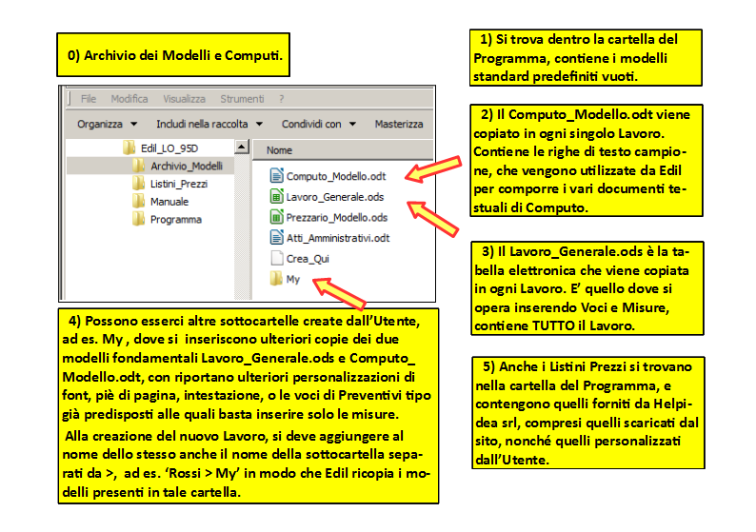The image size is (756, 532).
Task: Click the Crea_Qui file name
Action: coord(308,259)
